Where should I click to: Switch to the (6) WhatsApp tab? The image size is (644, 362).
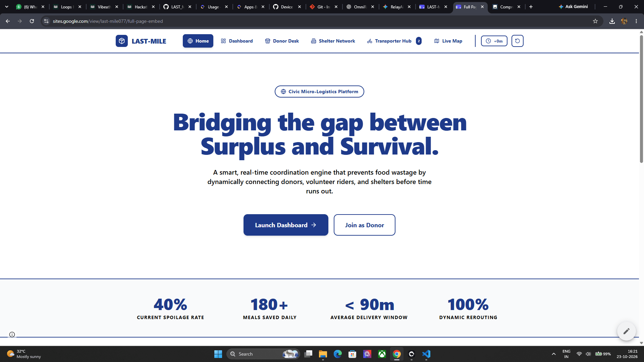pos(30,7)
